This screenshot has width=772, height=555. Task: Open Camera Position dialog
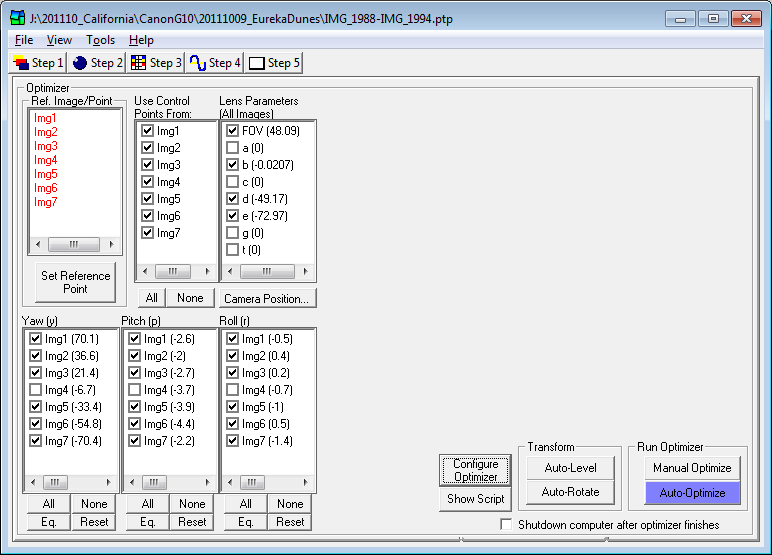click(x=266, y=298)
